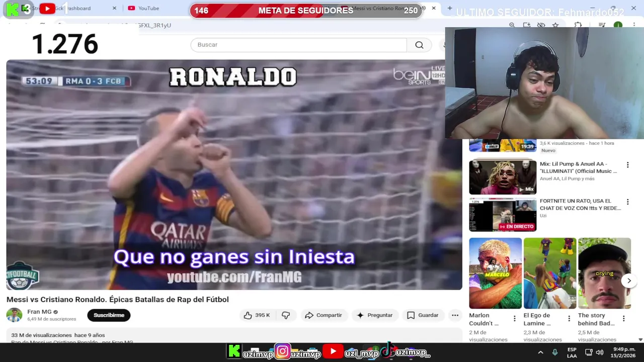Open the ESP LAA language switcher
This screenshot has width=644, height=362.
click(572, 352)
